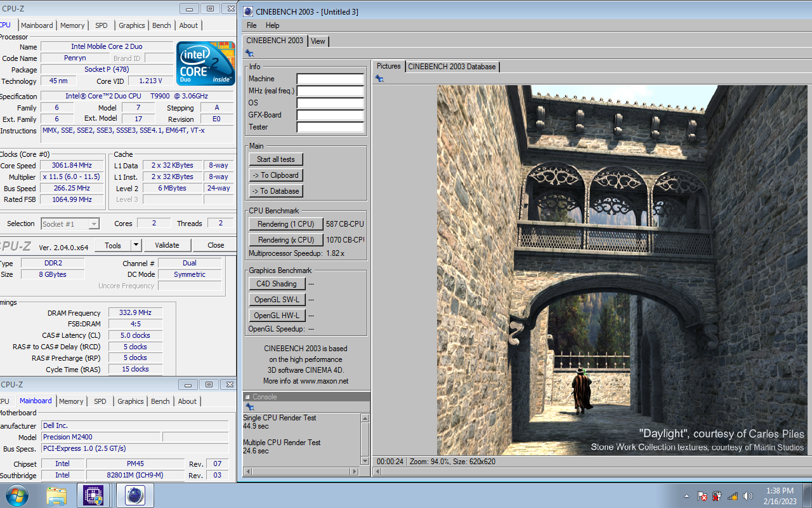Click the GFX-Board input field
Screen dimensions: 812x508
(x=331, y=115)
